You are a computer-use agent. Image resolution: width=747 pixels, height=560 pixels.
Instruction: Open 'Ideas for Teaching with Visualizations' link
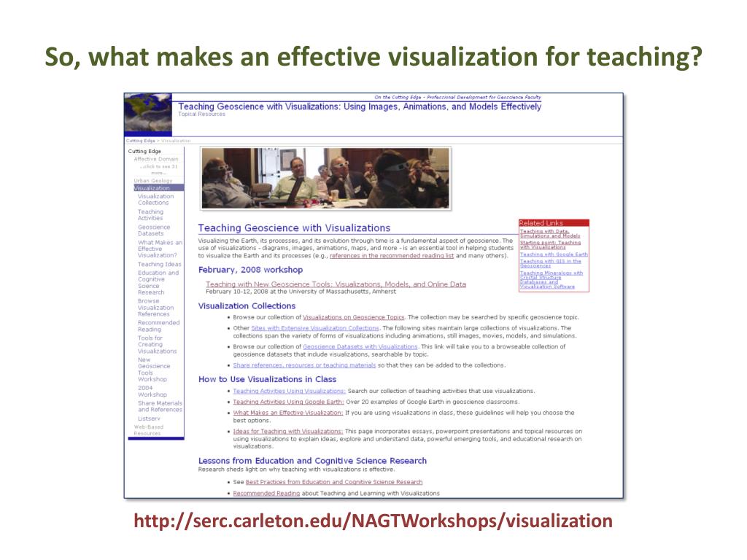coord(287,432)
